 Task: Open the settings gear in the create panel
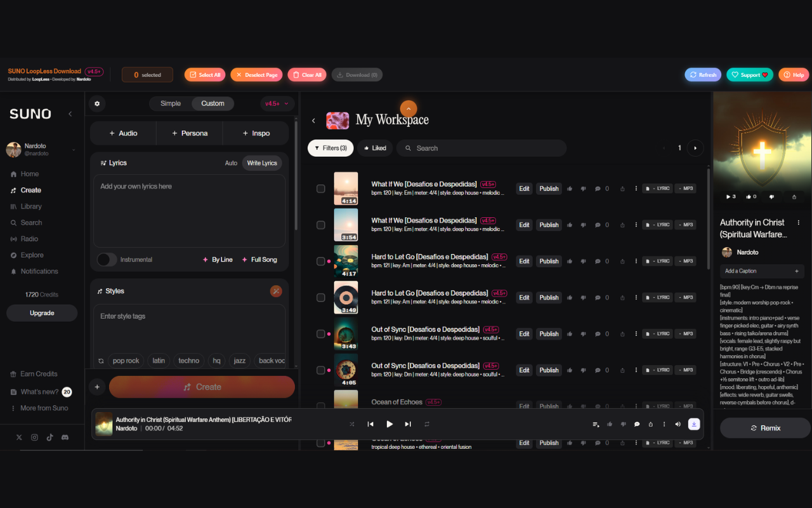click(97, 104)
